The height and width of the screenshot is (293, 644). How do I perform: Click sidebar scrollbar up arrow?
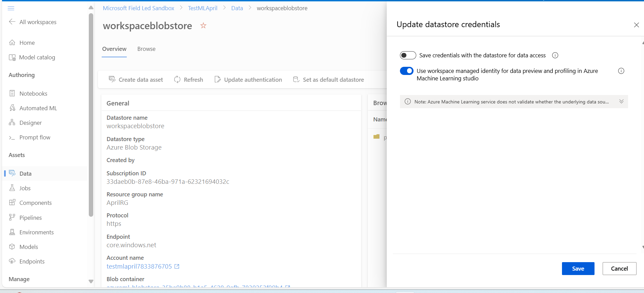point(91,7)
